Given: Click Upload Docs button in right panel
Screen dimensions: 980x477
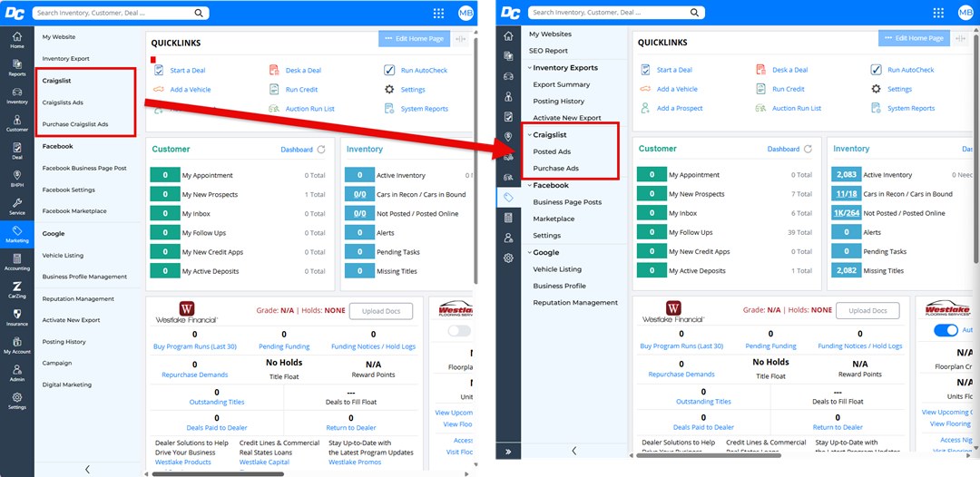Looking at the screenshot, I should [x=867, y=310].
